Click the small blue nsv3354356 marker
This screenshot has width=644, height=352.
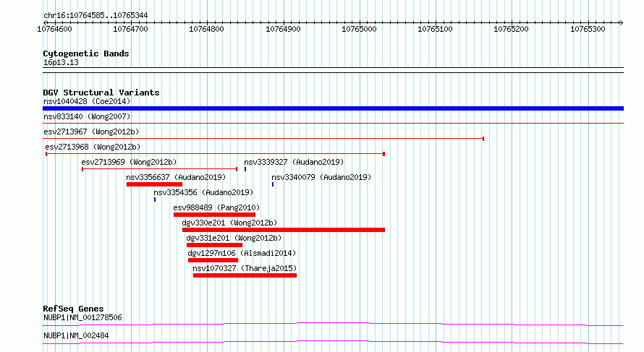(155, 199)
